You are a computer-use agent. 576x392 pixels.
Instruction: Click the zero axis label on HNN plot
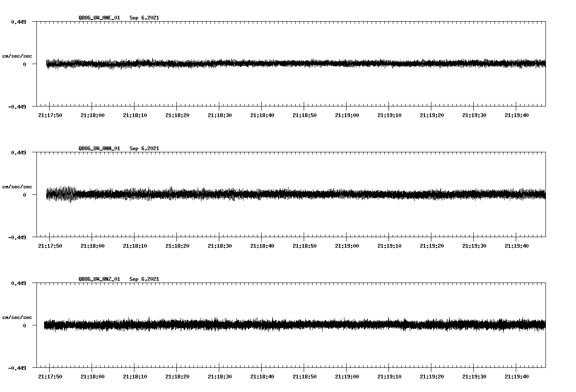pyautogui.click(x=25, y=195)
